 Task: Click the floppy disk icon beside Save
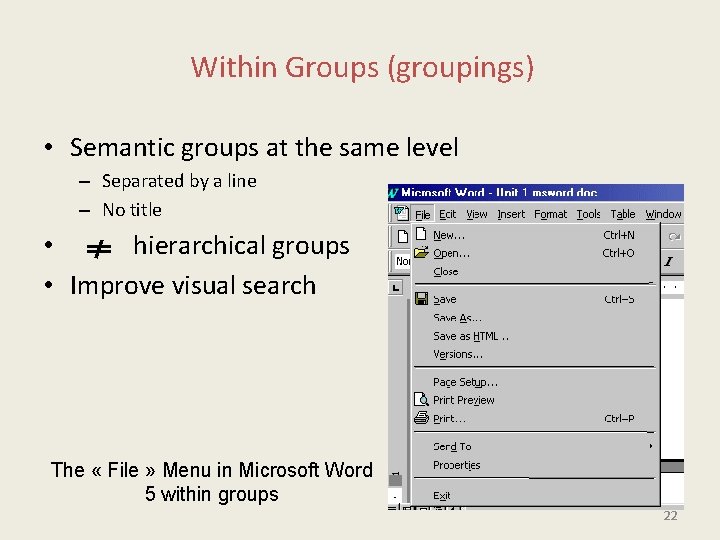(x=421, y=299)
